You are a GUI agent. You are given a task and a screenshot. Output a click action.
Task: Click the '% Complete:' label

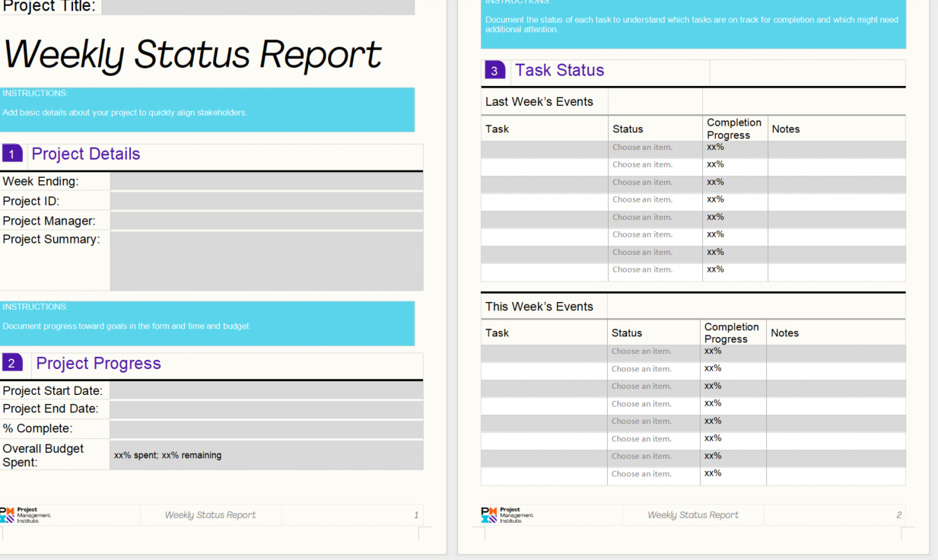(x=38, y=428)
